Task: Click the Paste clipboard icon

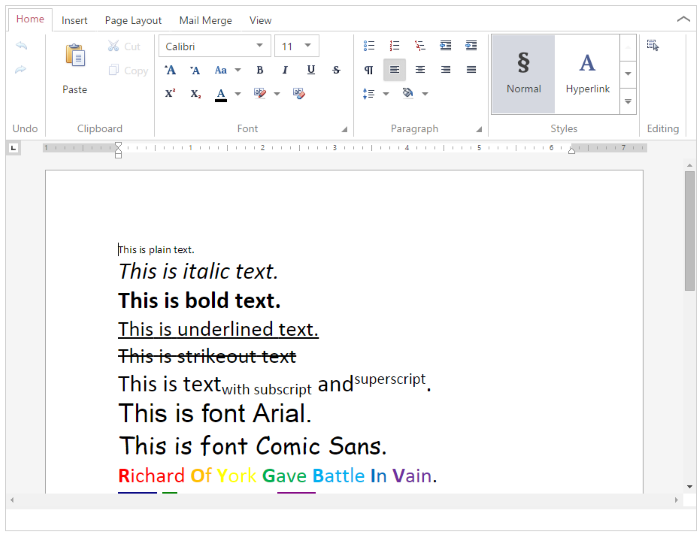Action: [75, 55]
